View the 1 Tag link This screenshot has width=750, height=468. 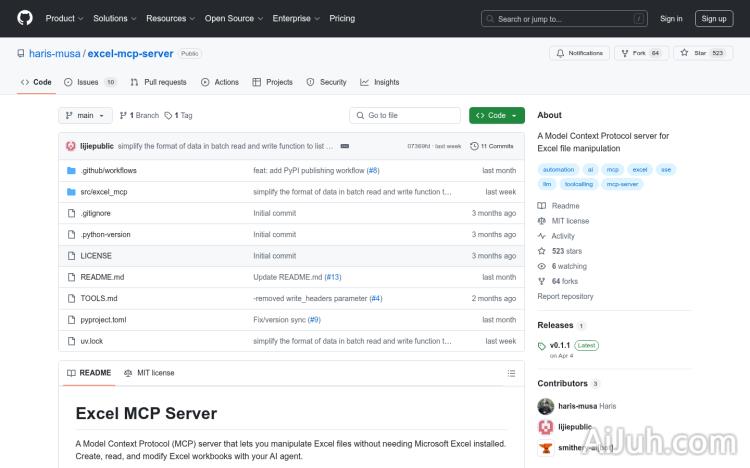[178, 115]
